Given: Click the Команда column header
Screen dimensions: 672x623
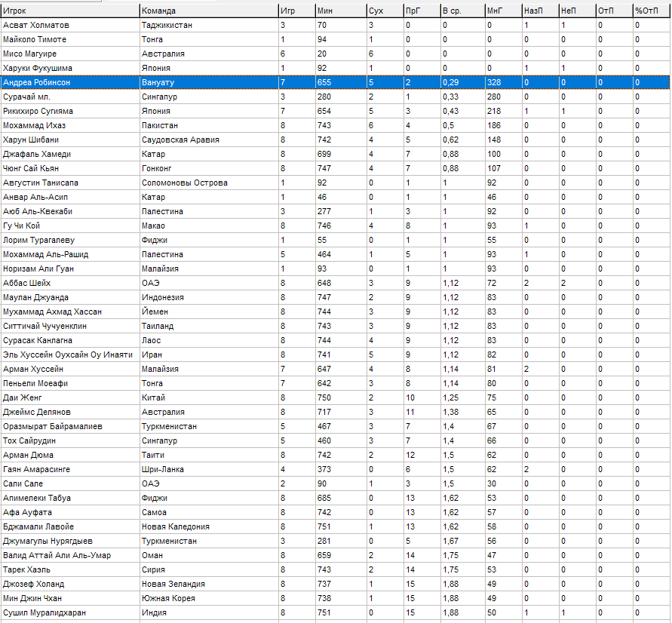Looking at the screenshot, I should pyautogui.click(x=207, y=11).
